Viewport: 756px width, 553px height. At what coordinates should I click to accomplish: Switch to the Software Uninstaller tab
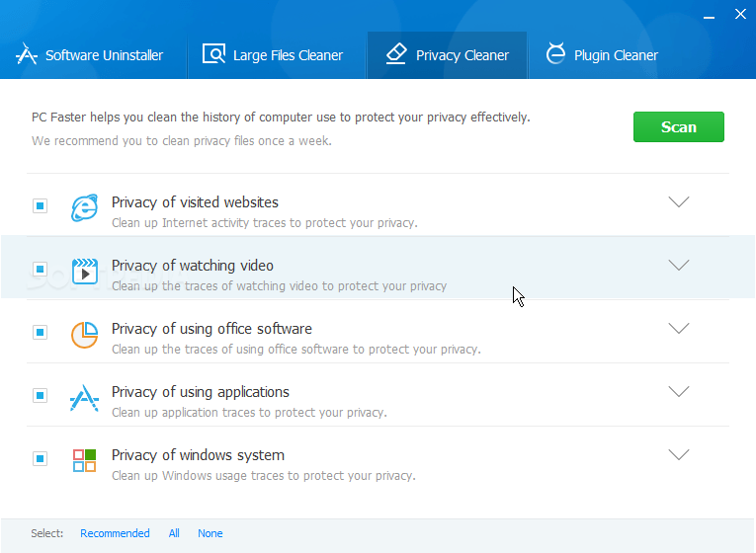tap(90, 55)
